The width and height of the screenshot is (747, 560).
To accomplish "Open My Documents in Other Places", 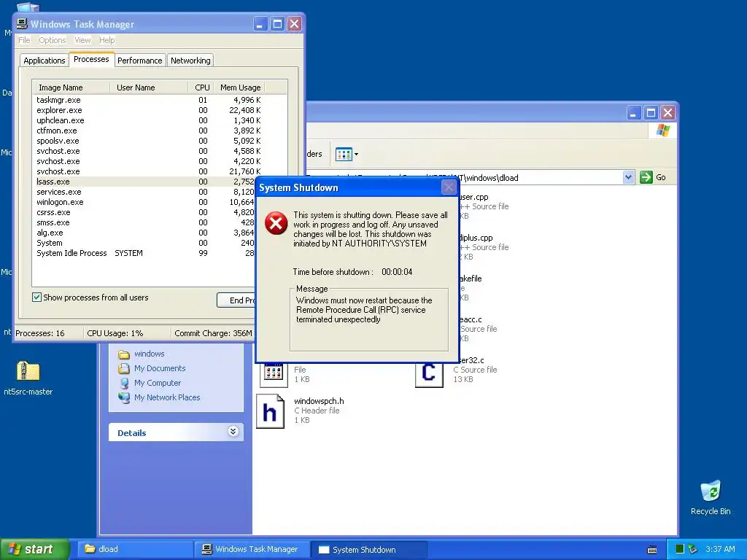I will 160,368.
